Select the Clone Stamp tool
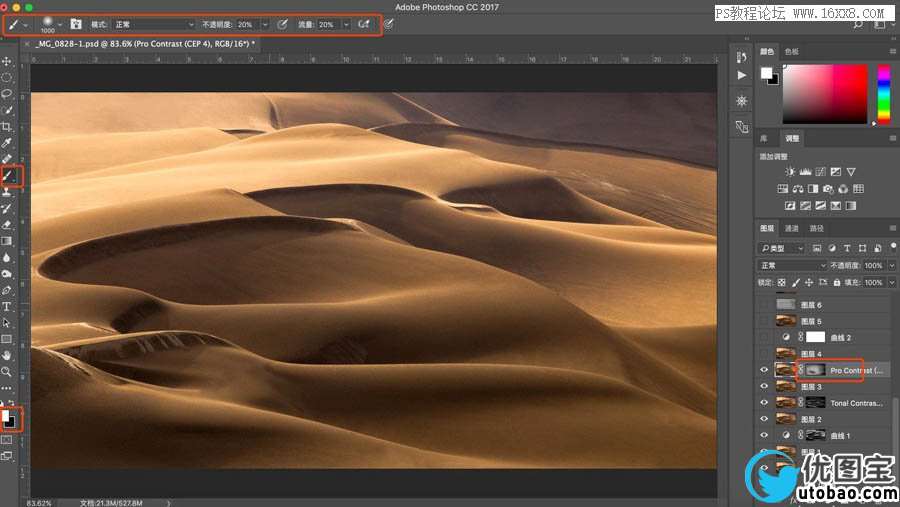This screenshot has height=507, width=900. pos(7,192)
